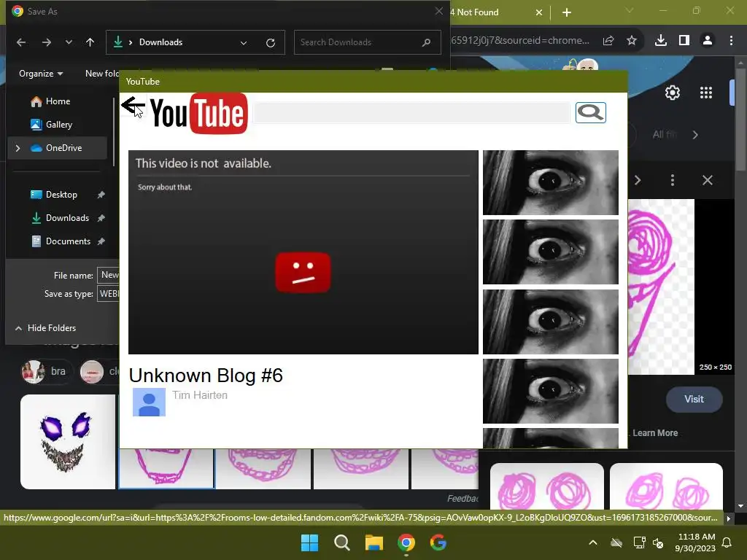Open the Organize menu

coord(41,74)
